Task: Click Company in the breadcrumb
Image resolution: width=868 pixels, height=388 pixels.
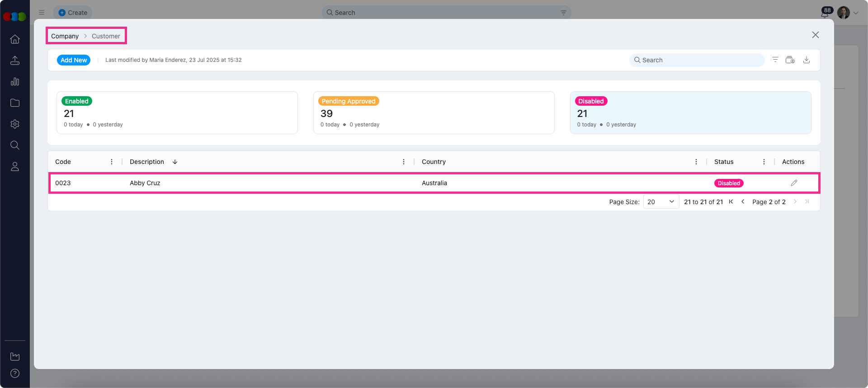Action: (65, 36)
